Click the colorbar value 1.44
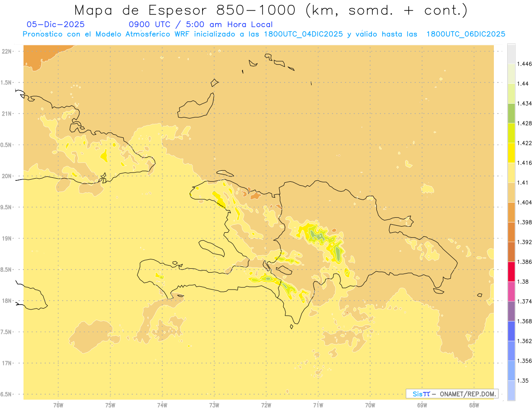The width and height of the screenshot is (532, 411). click(x=524, y=84)
